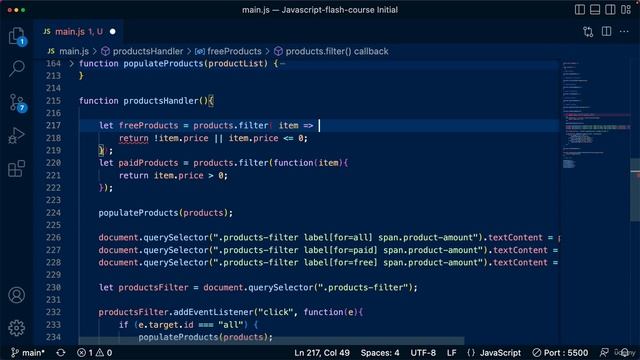The width and height of the screenshot is (640, 360).
Task: Select the main.js editor tab
Action: coord(78,31)
